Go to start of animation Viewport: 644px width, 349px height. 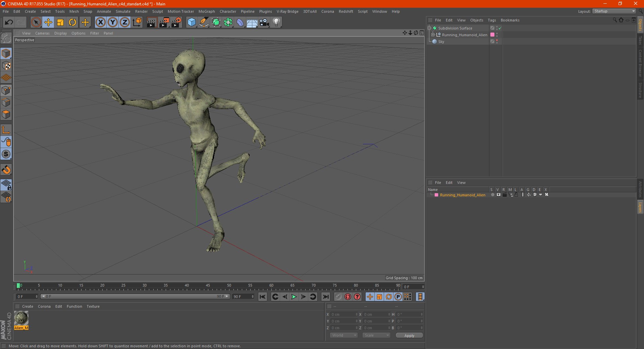click(263, 297)
